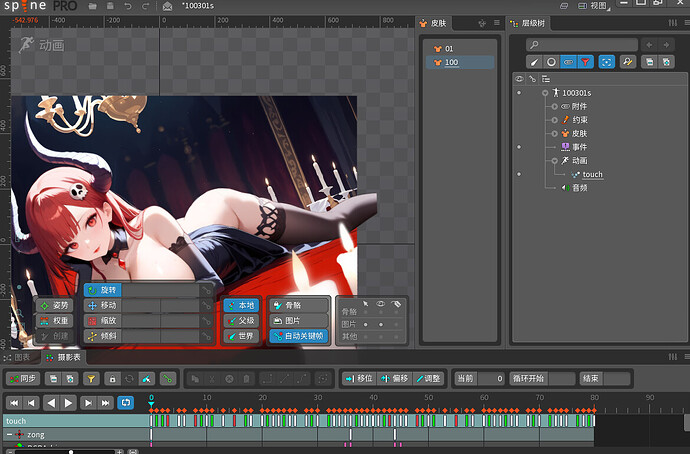Expand the 约束 tree node
Screen dimensions: 690x454
554,120
